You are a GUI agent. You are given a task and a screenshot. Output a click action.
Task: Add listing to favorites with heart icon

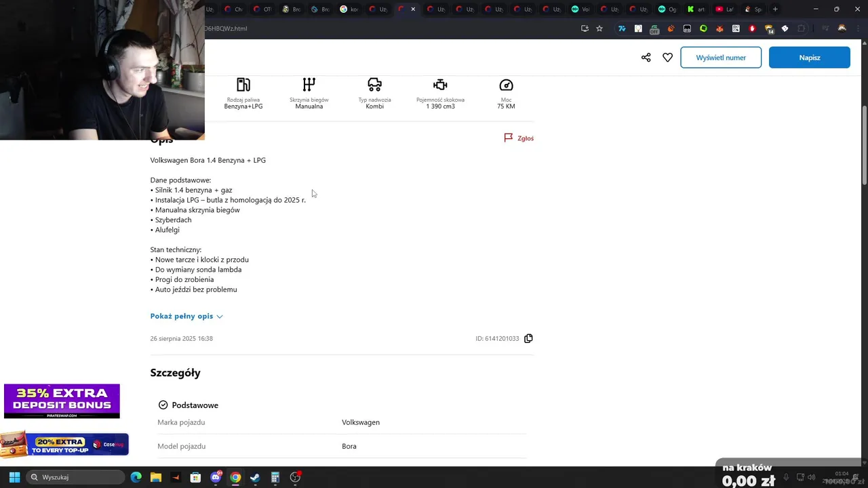point(667,58)
